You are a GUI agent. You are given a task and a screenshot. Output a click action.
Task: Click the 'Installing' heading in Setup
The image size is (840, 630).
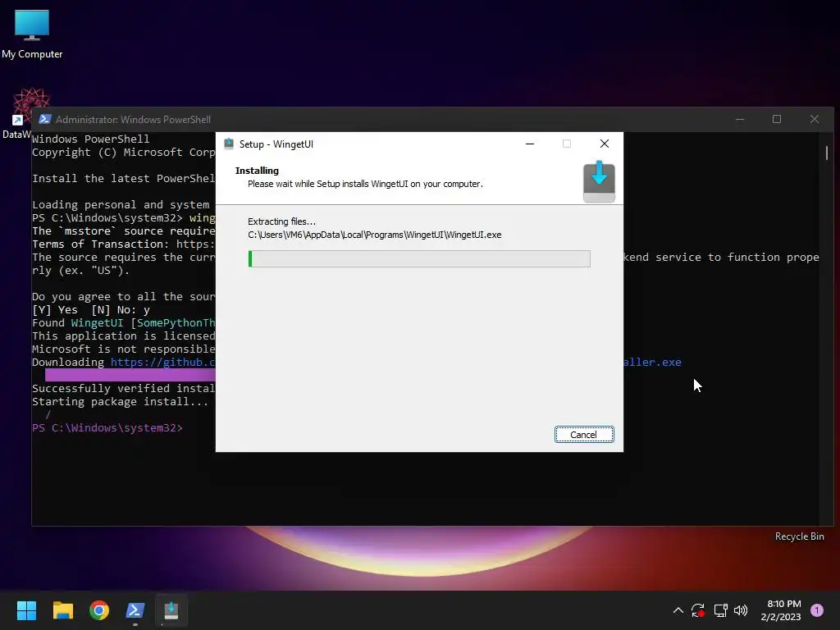pos(257,171)
